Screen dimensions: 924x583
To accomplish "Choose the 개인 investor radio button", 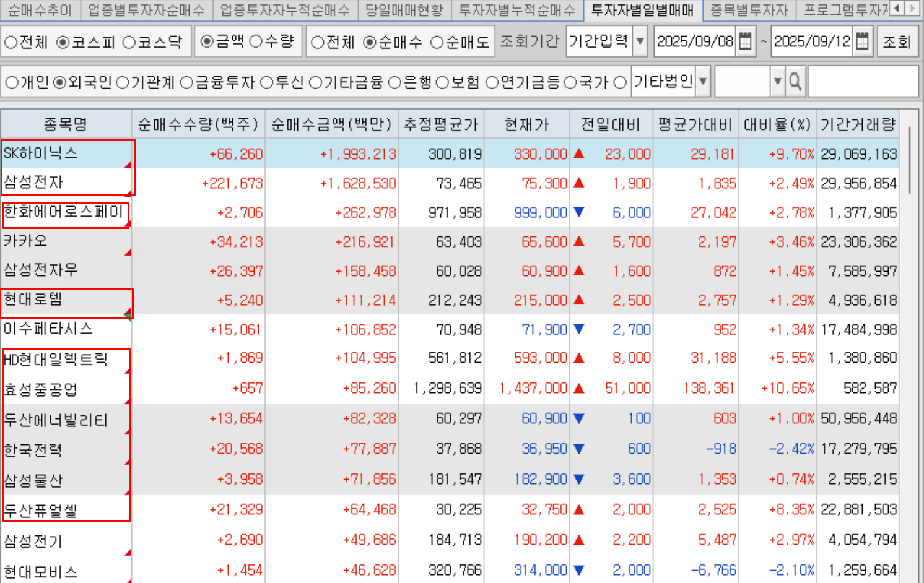I will coord(11,82).
